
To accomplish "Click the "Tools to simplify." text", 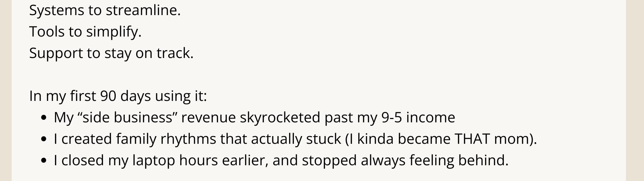I will 85,32.
